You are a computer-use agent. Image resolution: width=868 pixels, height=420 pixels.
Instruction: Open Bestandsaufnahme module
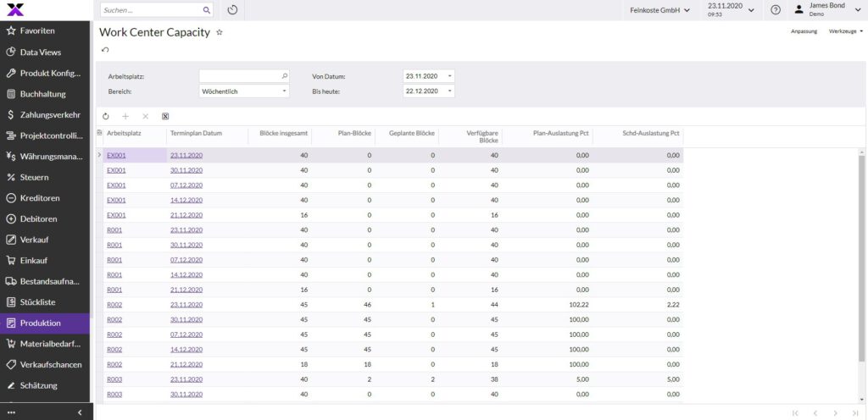(x=45, y=281)
